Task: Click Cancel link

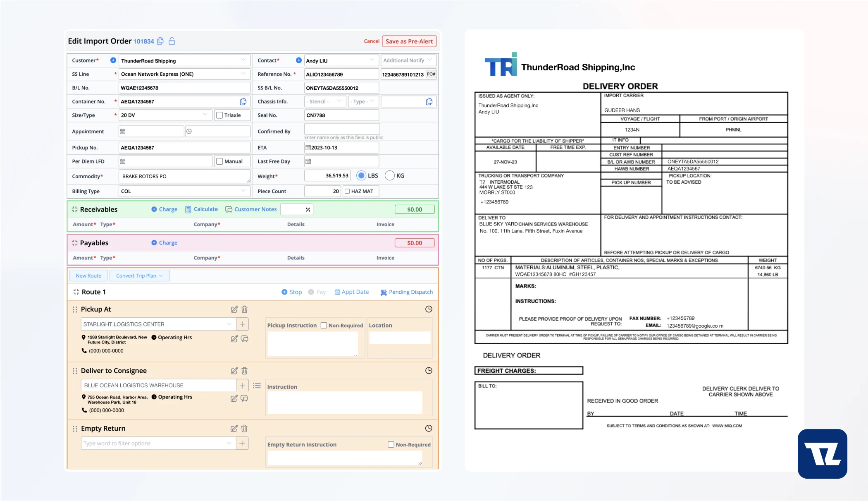Action: click(x=372, y=41)
